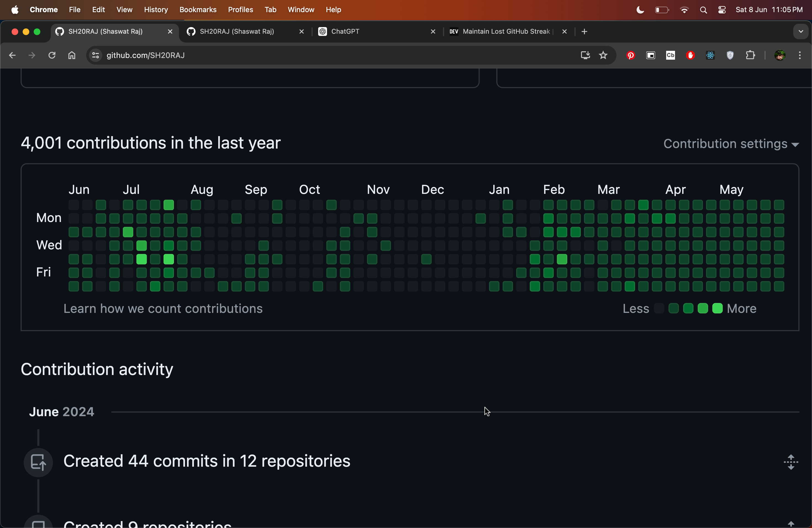Go to the browser home page
Screen dimensions: 812x528
pos(72,55)
